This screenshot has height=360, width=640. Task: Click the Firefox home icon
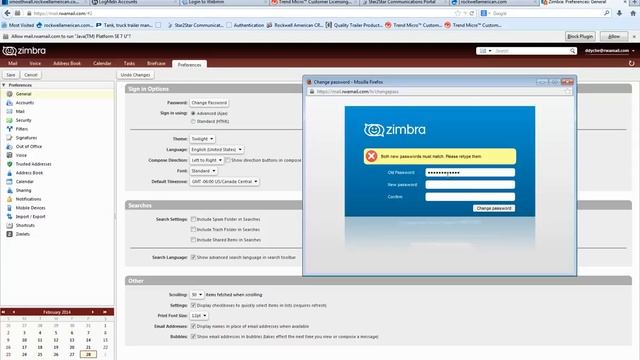click(x=633, y=13)
